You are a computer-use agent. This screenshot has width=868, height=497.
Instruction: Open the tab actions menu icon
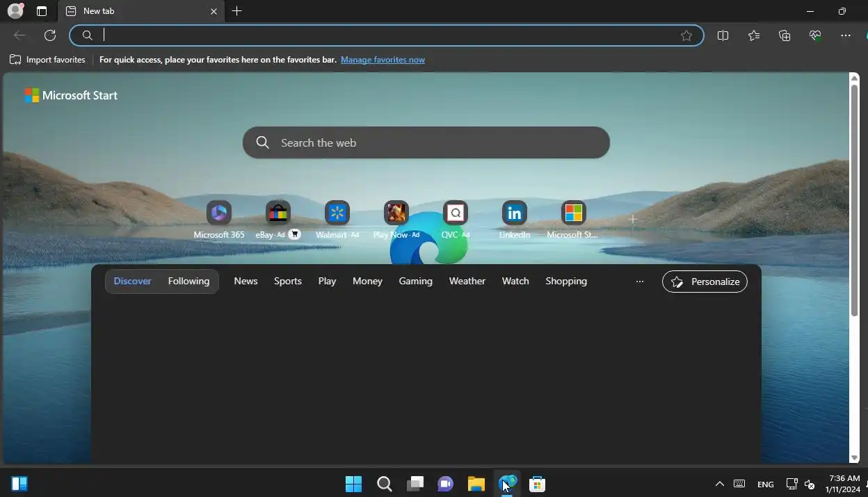coord(42,11)
